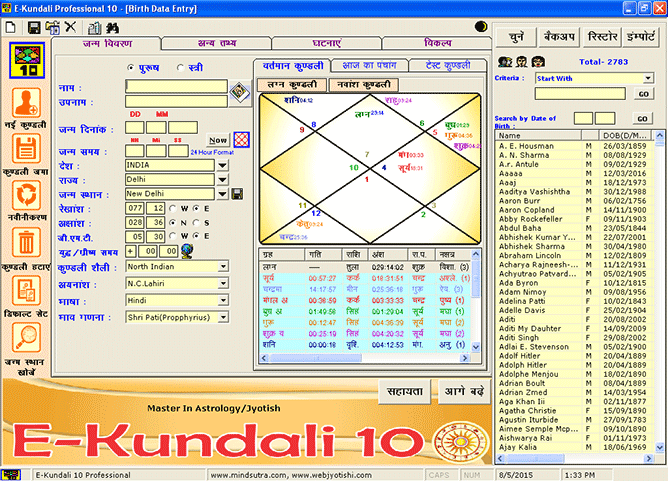Click the name list vertical scrollbar down arrow
The image size is (668, 481).
point(660,447)
